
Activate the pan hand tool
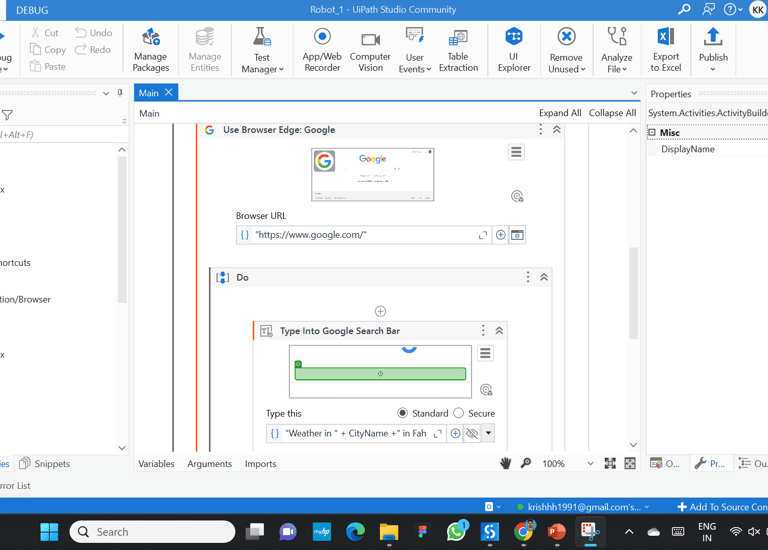[505, 463]
